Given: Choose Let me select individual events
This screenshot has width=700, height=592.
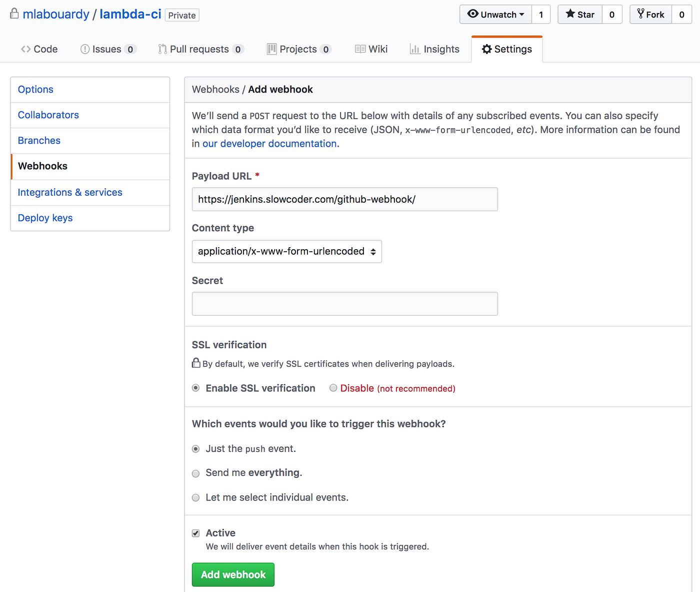Looking at the screenshot, I should pyautogui.click(x=196, y=497).
